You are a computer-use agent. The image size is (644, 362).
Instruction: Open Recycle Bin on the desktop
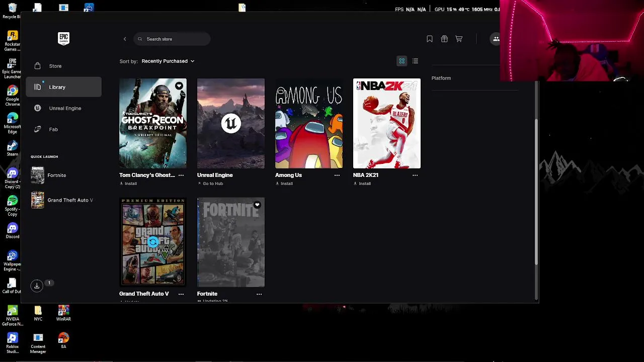(x=12, y=10)
